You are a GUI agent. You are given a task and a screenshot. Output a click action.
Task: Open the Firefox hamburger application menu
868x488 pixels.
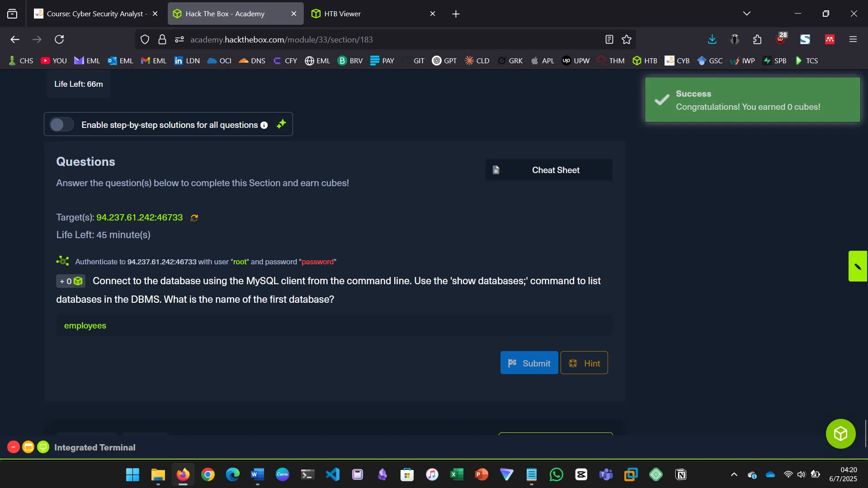853,40
